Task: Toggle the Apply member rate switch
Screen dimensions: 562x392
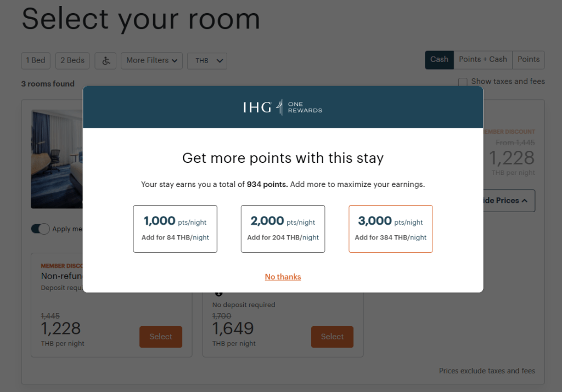Action: pos(40,229)
